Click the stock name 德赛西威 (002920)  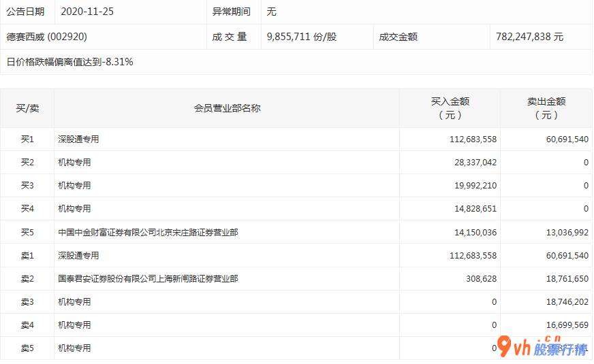[46, 37]
